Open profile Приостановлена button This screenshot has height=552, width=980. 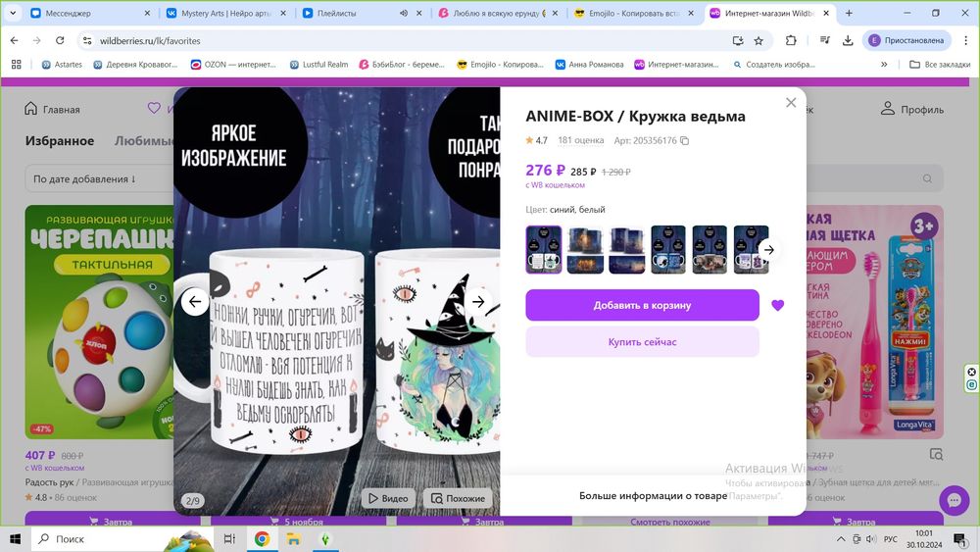coord(906,40)
